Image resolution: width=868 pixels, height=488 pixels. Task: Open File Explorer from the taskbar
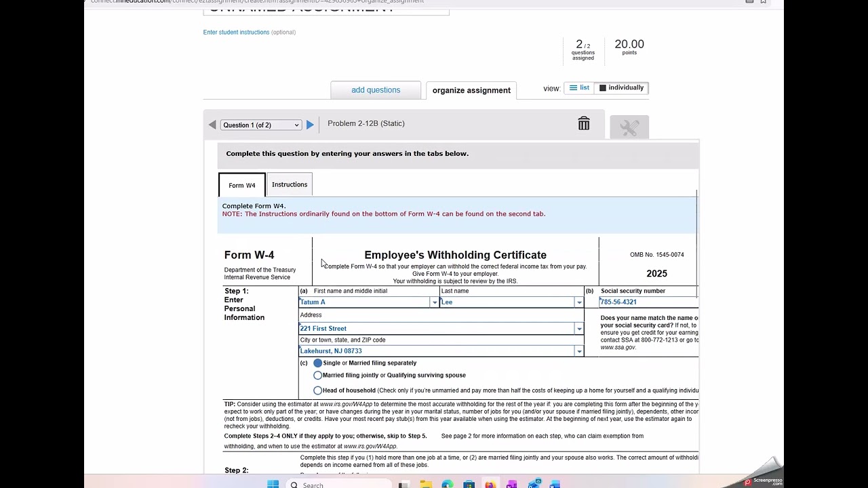pyautogui.click(x=426, y=485)
